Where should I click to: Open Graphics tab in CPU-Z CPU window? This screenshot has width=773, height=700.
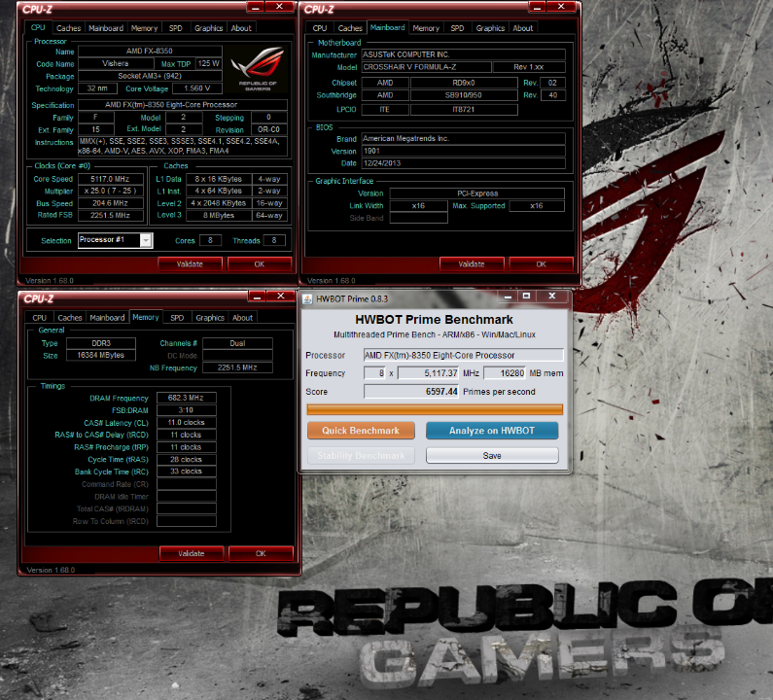pos(208,28)
